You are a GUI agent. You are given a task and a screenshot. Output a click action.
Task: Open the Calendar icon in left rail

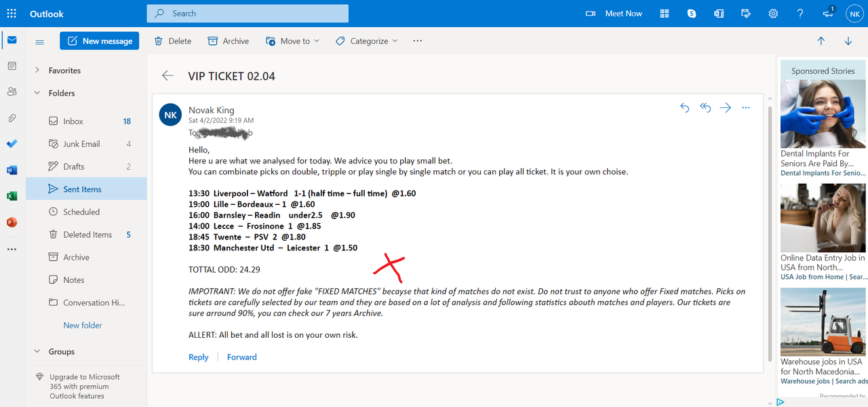[12, 66]
